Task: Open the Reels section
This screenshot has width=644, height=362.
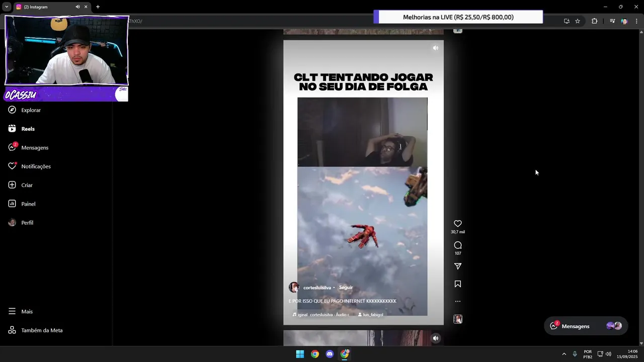Action: pos(28,129)
